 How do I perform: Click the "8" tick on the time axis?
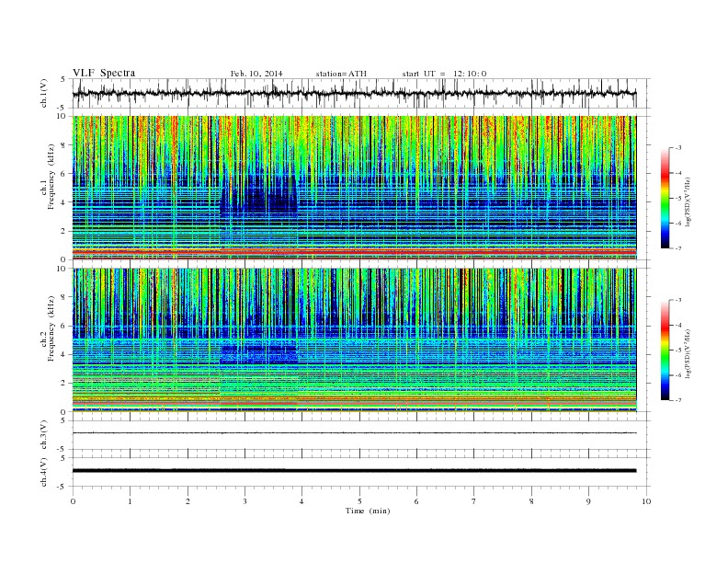click(531, 501)
